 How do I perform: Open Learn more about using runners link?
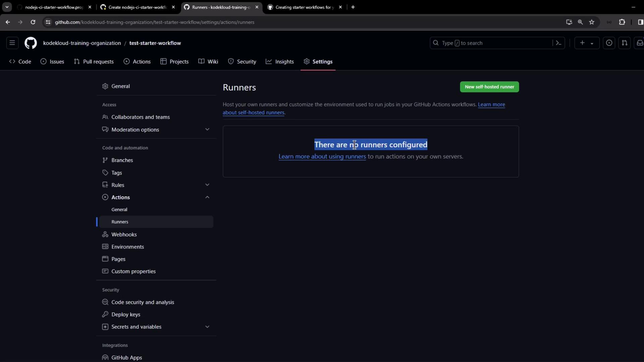322,157
